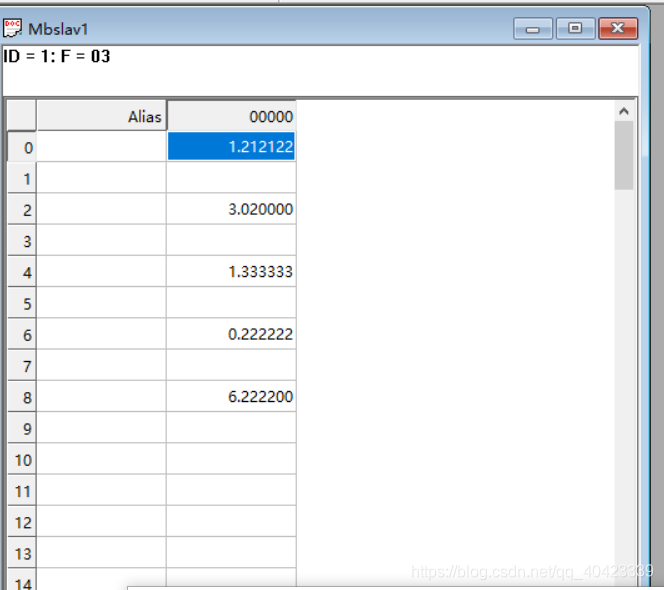The image size is (664, 590).
Task: Maximize the Mbslav1 window
Action: (575, 28)
